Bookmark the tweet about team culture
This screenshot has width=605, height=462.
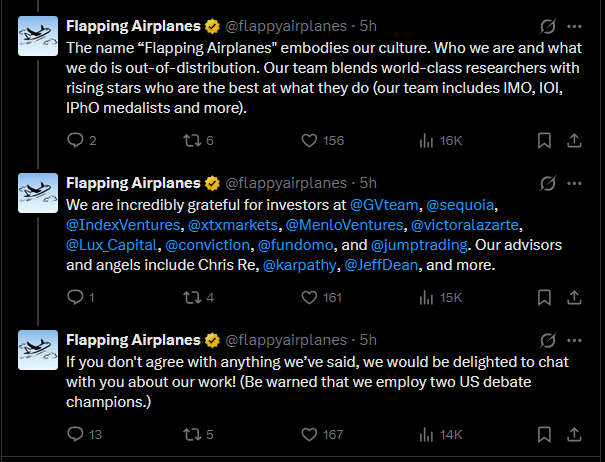click(x=545, y=141)
